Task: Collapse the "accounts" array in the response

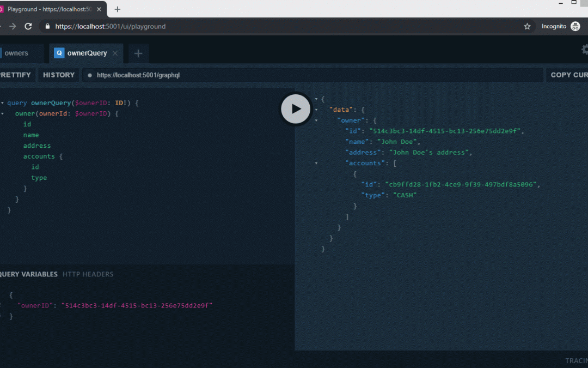Action: point(316,163)
